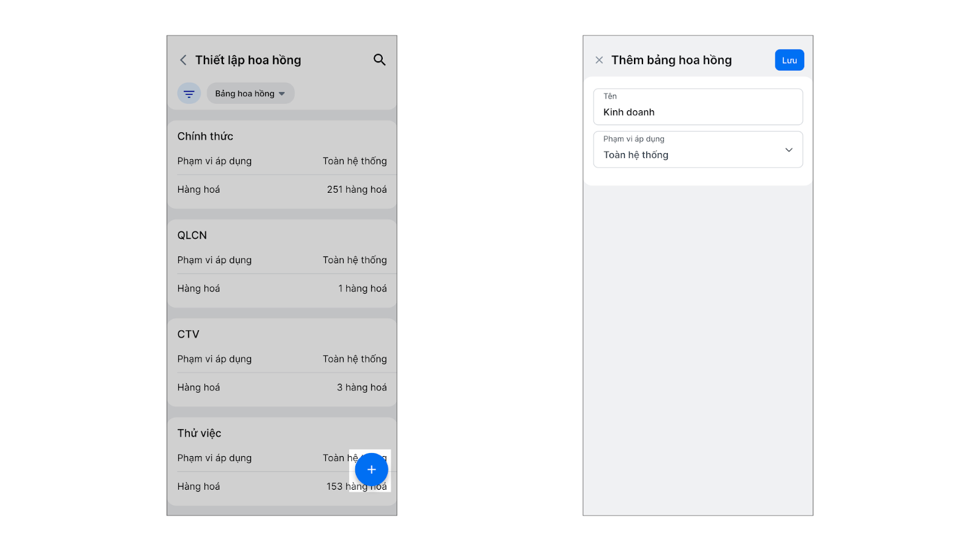Image resolution: width=980 pixels, height=551 pixels.
Task: Close the Thêm bảng hoa hồng form
Action: (x=599, y=60)
